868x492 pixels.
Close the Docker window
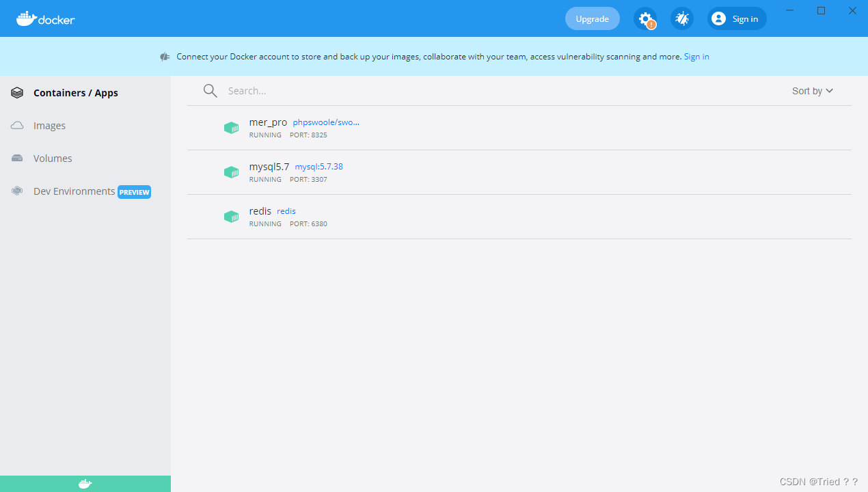(x=852, y=10)
